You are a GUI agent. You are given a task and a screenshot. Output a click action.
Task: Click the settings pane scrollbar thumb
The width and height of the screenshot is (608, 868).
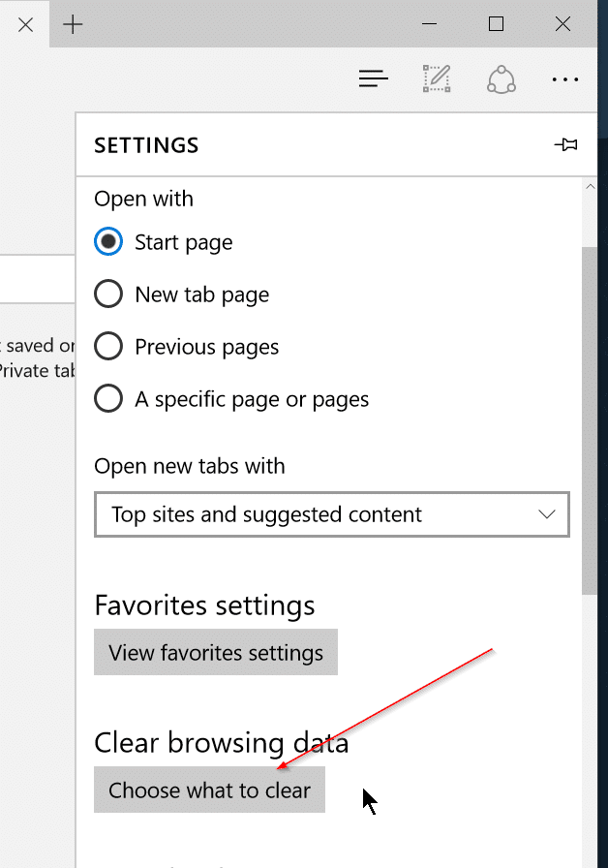click(590, 420)
